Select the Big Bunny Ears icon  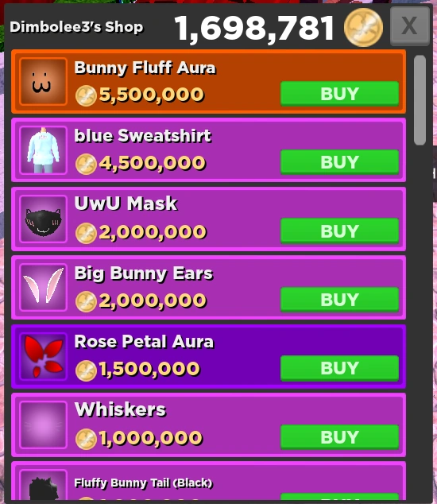click(44, 287)
